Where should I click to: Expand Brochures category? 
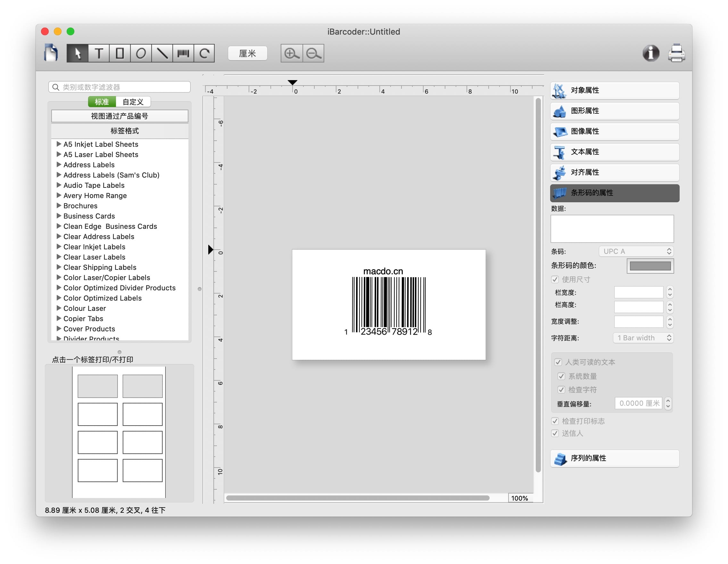point(59,206)
